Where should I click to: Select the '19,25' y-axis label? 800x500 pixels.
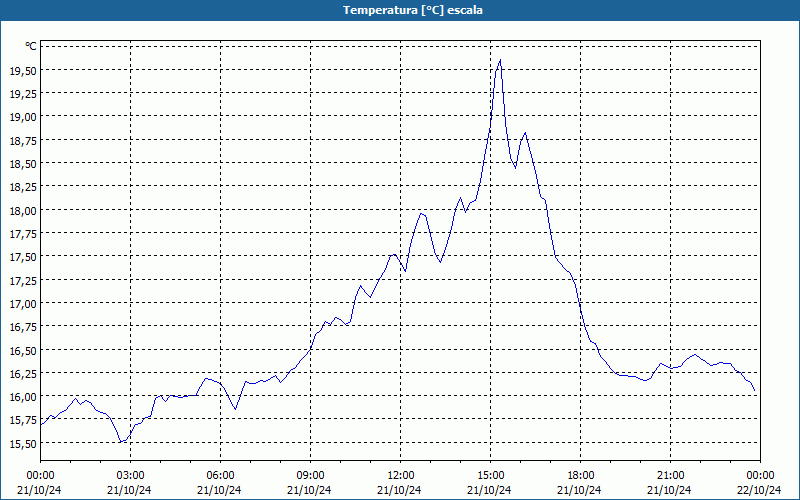tap(23, 93)
